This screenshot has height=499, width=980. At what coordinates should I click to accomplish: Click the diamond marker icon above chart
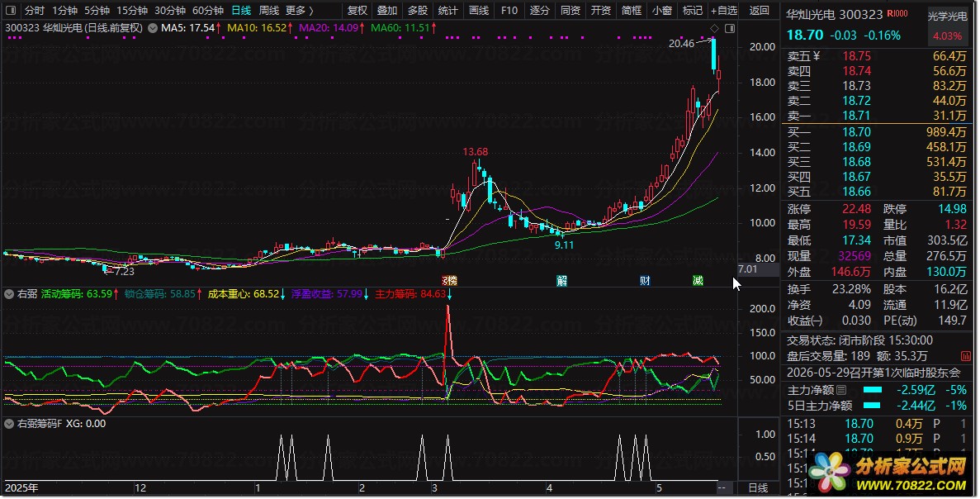pos(714,28)
